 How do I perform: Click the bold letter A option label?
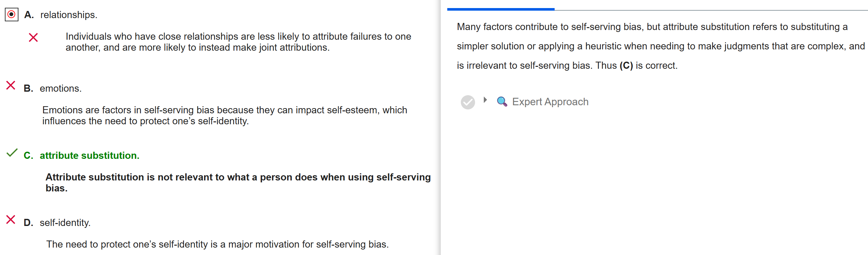[x=29, y=15]
